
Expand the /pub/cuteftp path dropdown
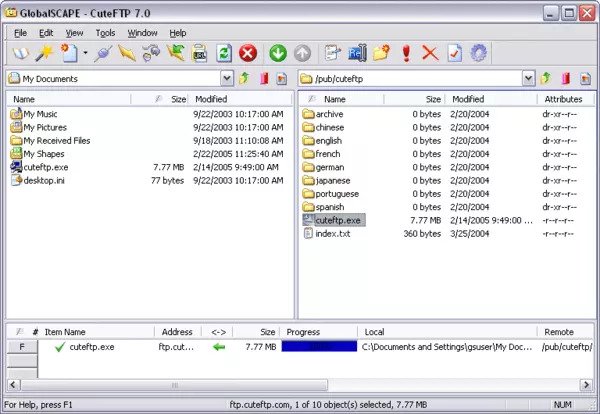(x=528, y=78)
